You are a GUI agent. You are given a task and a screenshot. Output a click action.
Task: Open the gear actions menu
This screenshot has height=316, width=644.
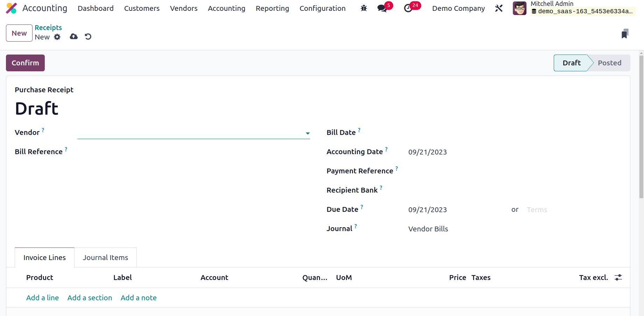(57, 37)
